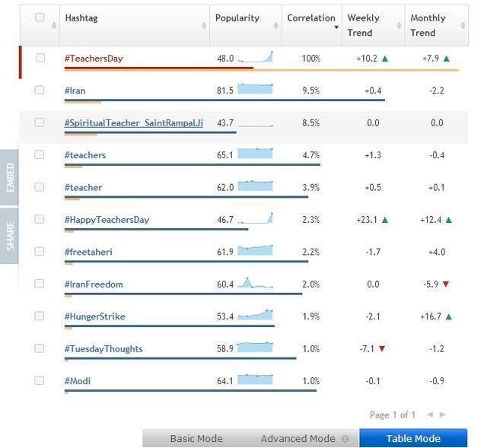Click the #HungerStrike popularity sparkline chart
This screenshot has height=448, width=487.
255,316
